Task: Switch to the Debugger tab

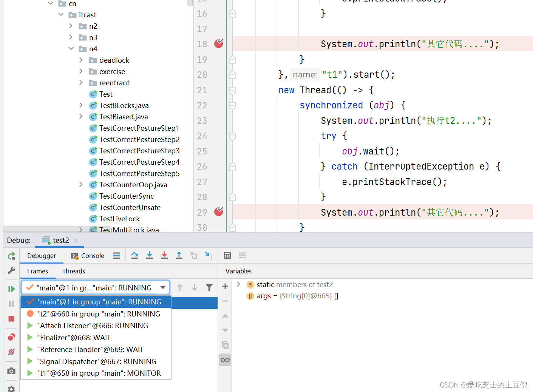Action: click(42, 256)
